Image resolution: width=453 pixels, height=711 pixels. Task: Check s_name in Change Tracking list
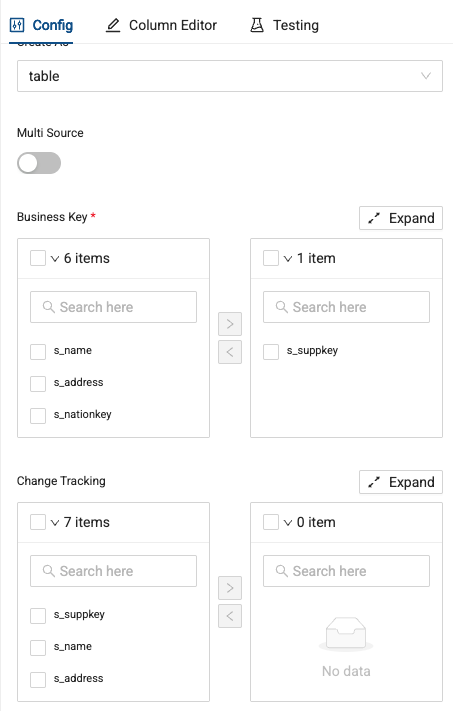38,648
